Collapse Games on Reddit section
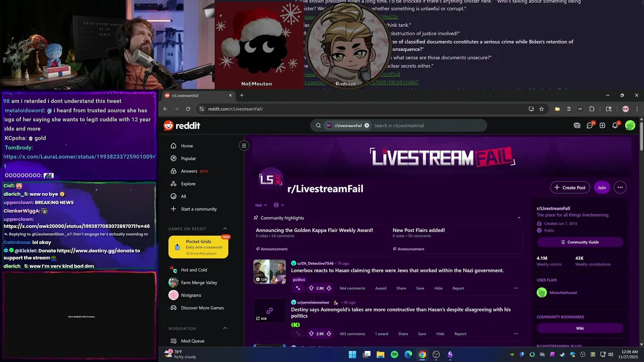The image size is (644, 362). pyautogui.click(x=225, y=229)
